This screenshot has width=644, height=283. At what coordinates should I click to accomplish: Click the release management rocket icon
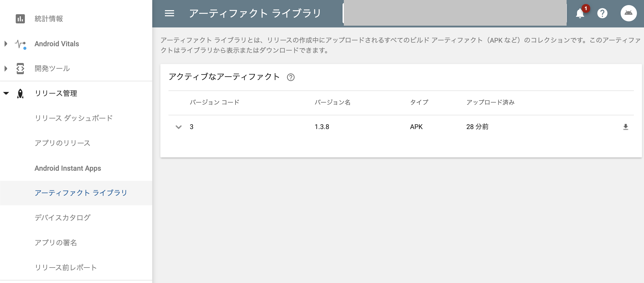click(x=20, y=93)
